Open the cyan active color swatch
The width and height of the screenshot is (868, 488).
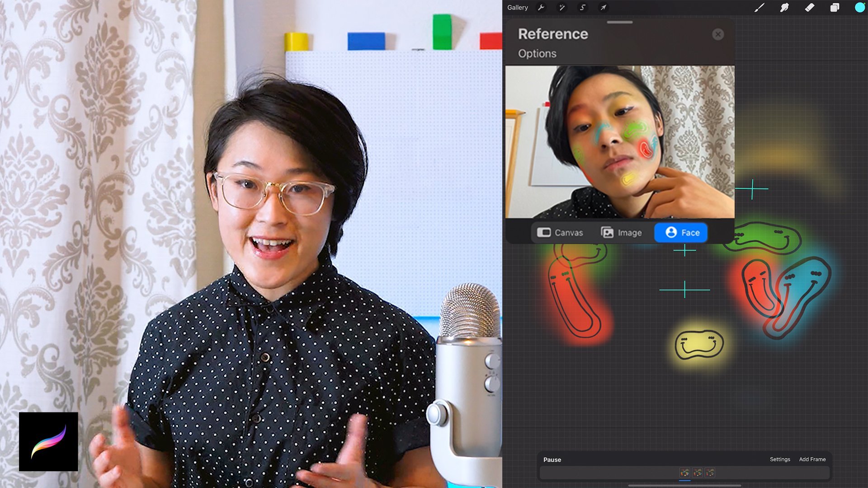pyautogui.click(x=859, y=8)
